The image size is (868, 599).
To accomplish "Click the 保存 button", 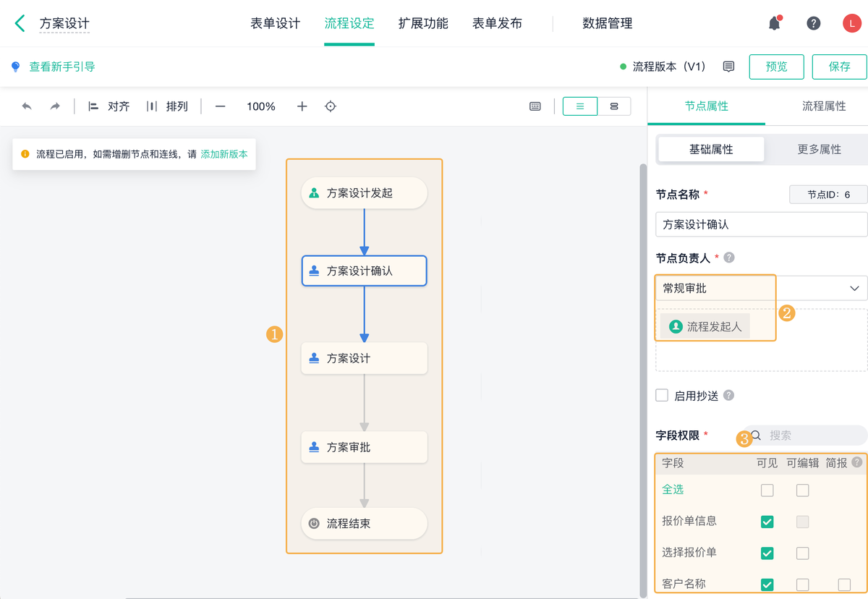I will 840,67.
